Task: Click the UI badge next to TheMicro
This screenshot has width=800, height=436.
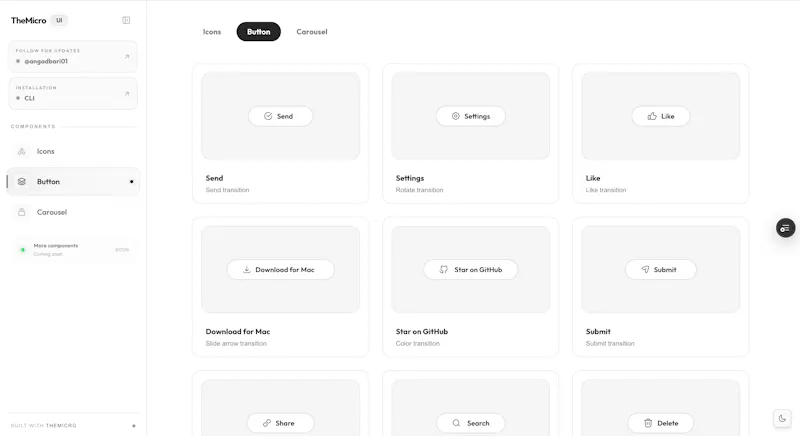Action: (59, 20)
